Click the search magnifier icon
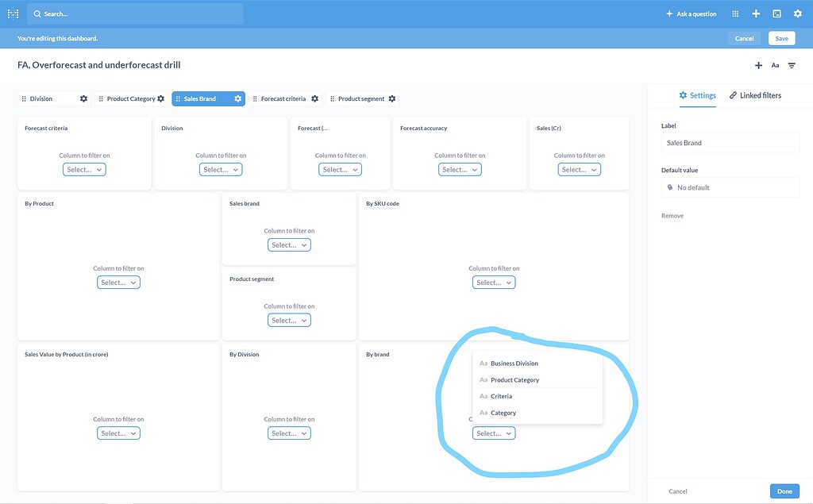This screenshot has width=813, height=504. 37,14
